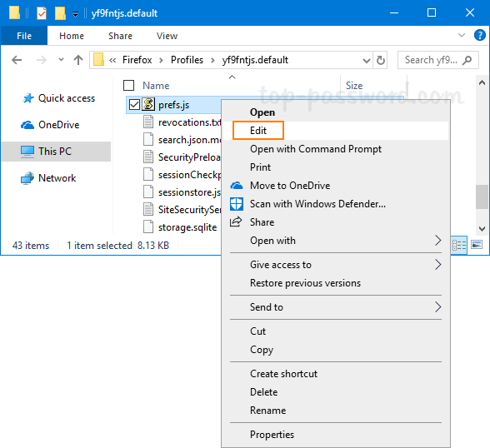
Task: Expand the ribbon with the chevron
Action: [462, 35]
